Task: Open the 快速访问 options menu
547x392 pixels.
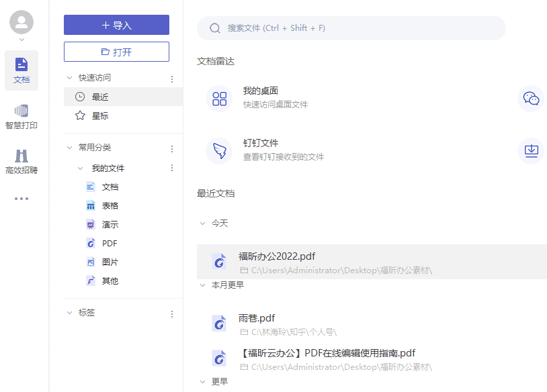Action: 171,78
